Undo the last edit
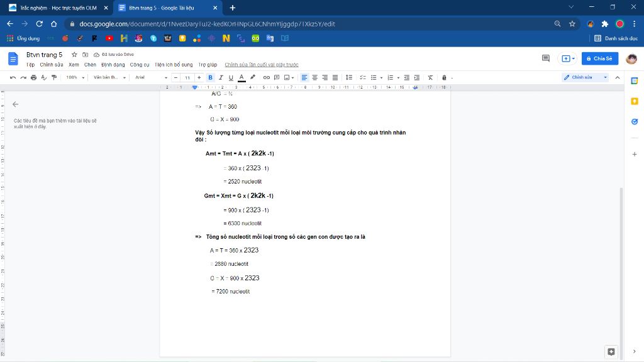Screen dimensions: 644x362 13,77
